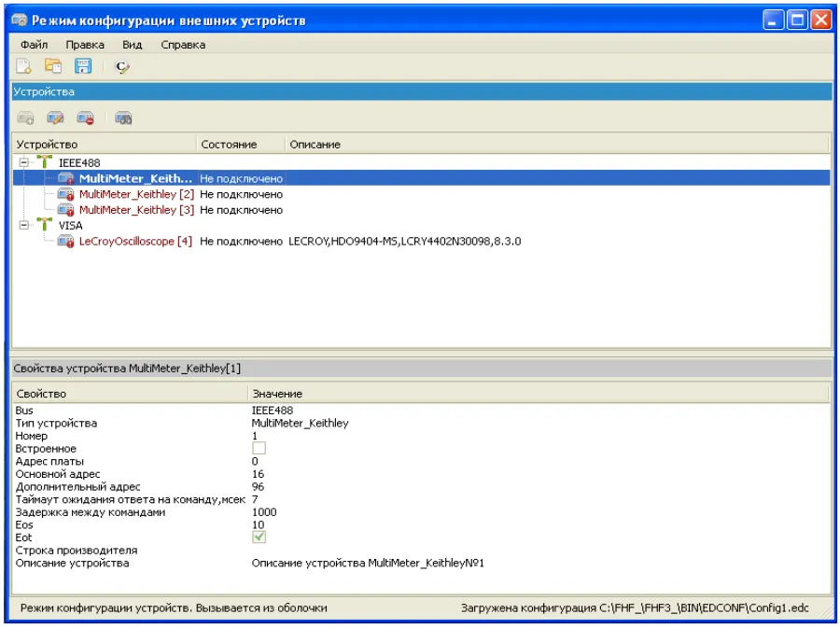Click device icon of selected MultiMeter_Keith... row
840x628 pixels.
coord(66,178)
